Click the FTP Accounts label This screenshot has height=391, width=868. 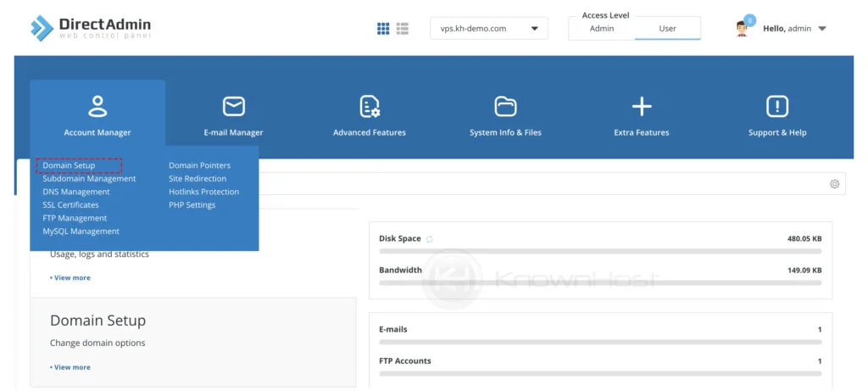(x=404, y=361)
